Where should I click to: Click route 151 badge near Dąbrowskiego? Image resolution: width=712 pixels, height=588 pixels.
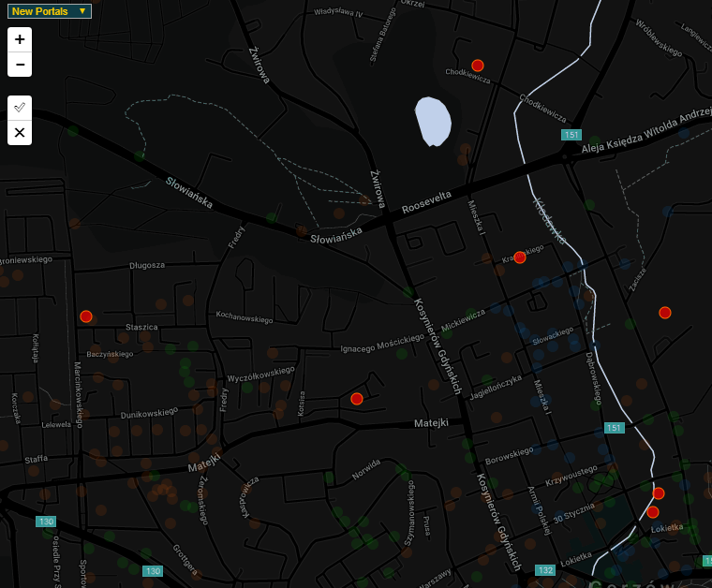pos(614,428)
